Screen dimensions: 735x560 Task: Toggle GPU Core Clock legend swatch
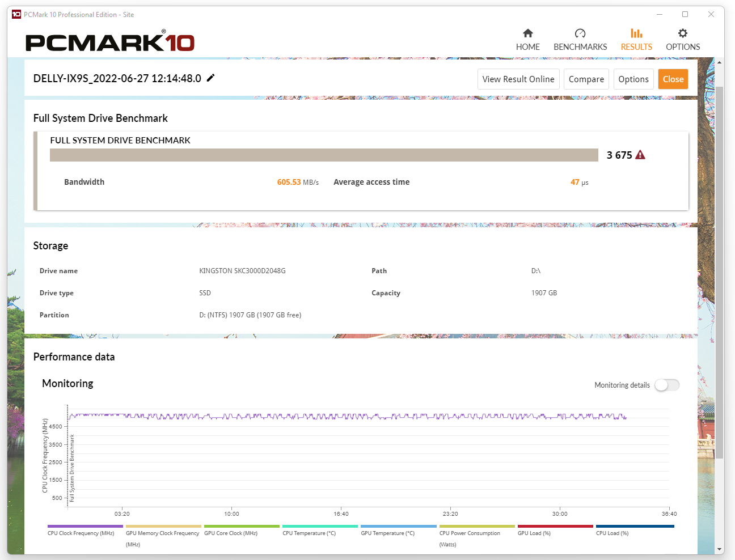click(242, 526)
